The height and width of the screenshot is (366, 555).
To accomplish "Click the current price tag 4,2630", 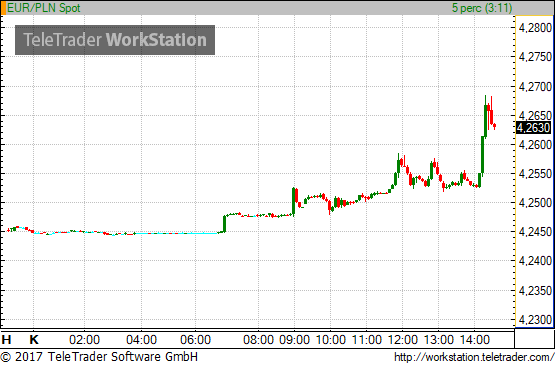I will click(534, 127).
